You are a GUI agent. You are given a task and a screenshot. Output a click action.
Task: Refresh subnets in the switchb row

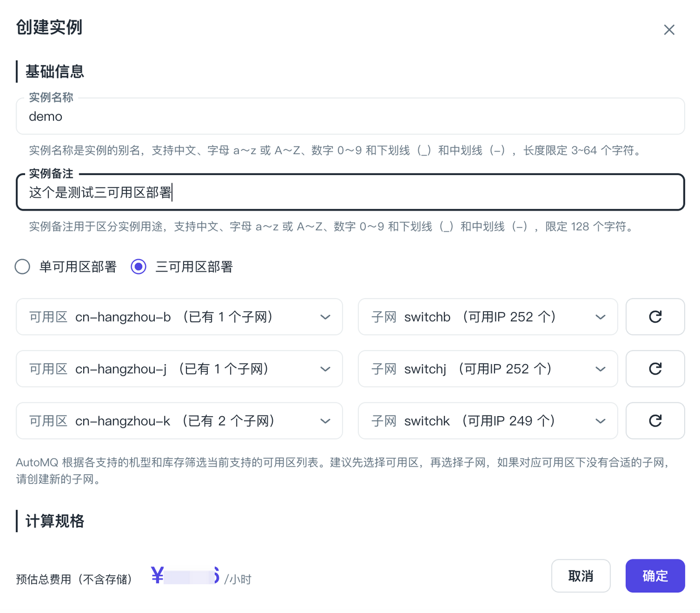pyautogui.click(x=655, y=317)
